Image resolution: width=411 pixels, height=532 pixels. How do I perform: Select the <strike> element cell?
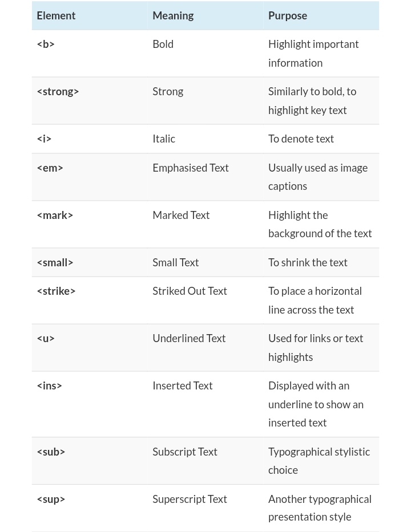click(56, 291)
